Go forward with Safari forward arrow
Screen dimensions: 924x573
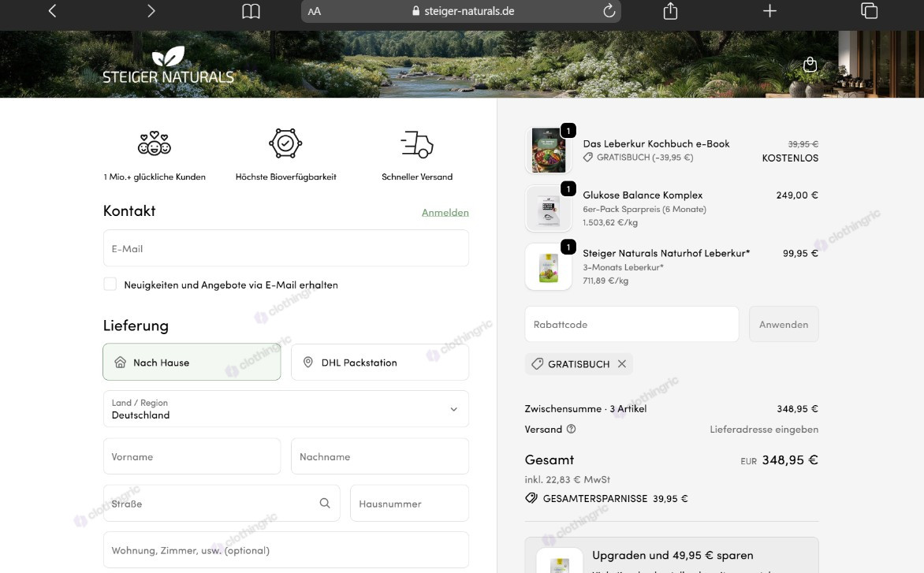coord(151,10)
